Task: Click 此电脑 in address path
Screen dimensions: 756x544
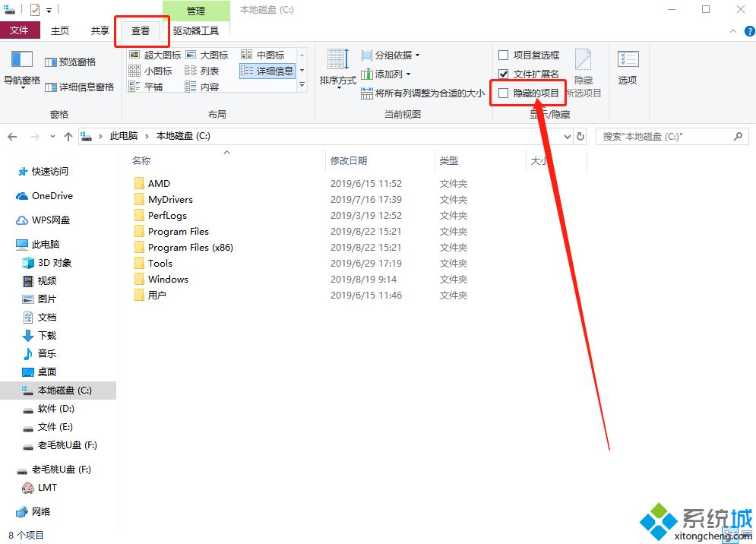Action: pos(123,137)
